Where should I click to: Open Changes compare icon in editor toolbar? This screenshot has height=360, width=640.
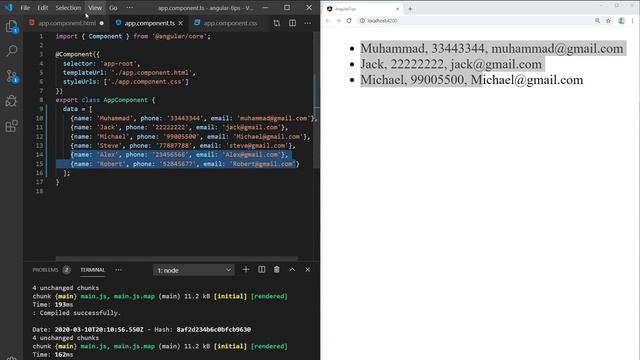277,23
